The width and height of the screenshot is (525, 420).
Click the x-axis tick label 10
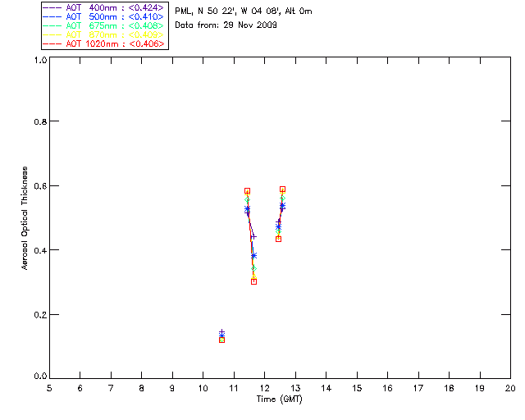[x=203, y=388]
